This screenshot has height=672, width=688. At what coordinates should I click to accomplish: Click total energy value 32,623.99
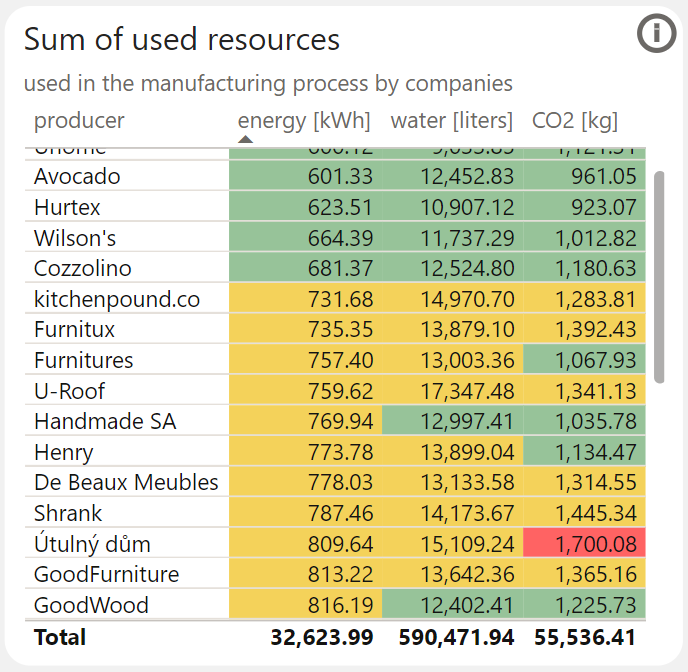[x=322, y=637]
